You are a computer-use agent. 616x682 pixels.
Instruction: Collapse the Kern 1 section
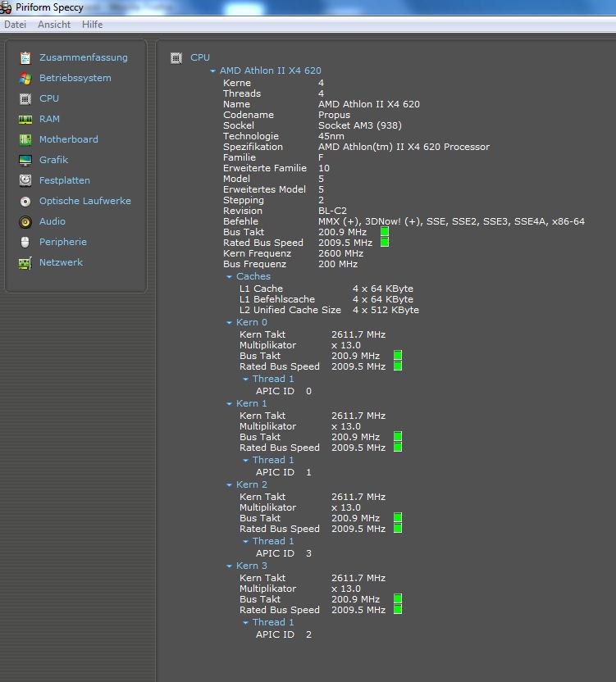(229, 403)
